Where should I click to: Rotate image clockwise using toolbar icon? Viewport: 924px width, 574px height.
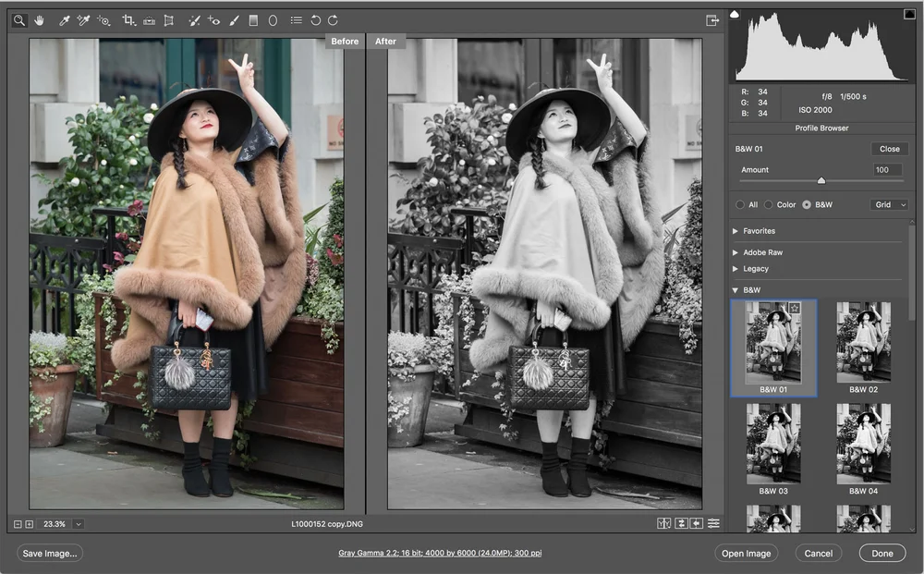[x=333, y=19]
